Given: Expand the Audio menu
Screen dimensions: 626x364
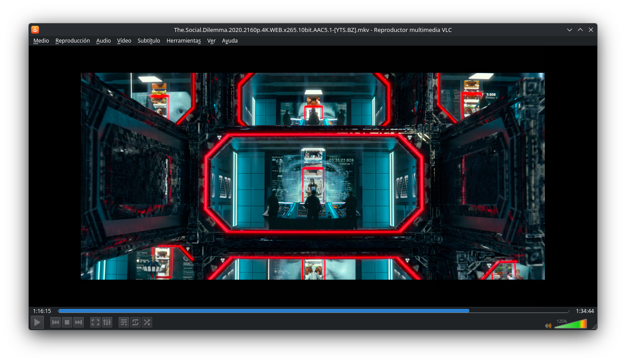Looking at the screenshot, I should 103,41.
